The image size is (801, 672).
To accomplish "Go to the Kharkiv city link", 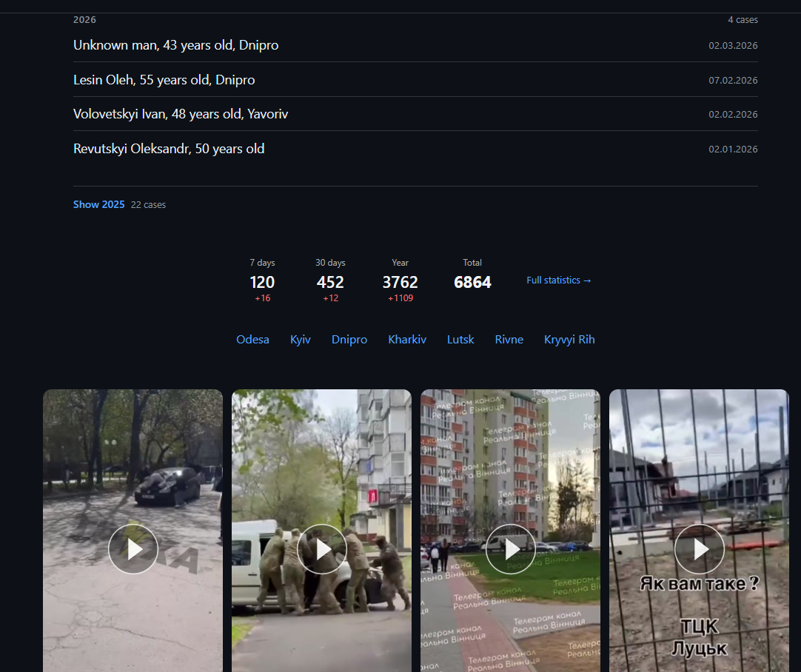I will click(407, 340).
